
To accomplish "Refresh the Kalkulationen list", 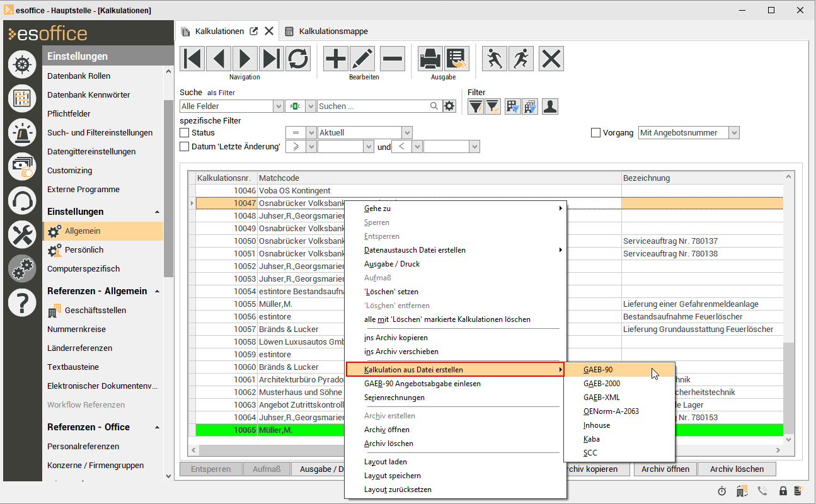I will click(298, 59).
